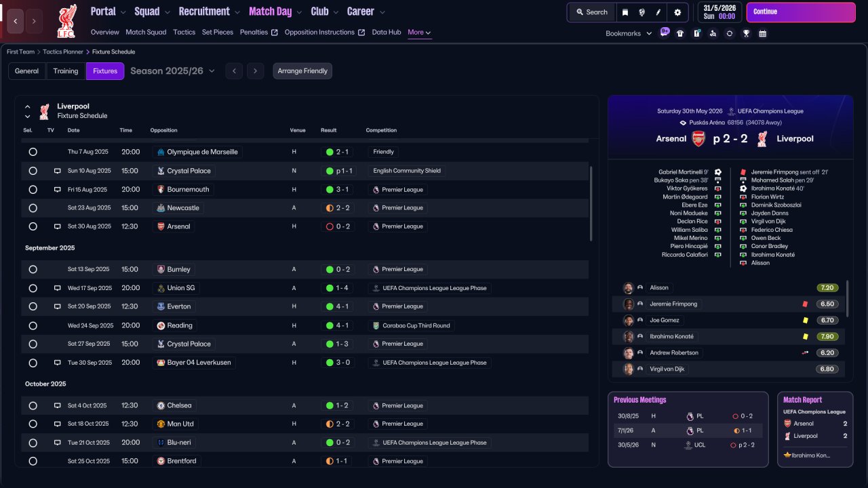This screenshot has height=488, width=868.
Task: Open the Squad dropdown menu
Action: coord(152,12)
